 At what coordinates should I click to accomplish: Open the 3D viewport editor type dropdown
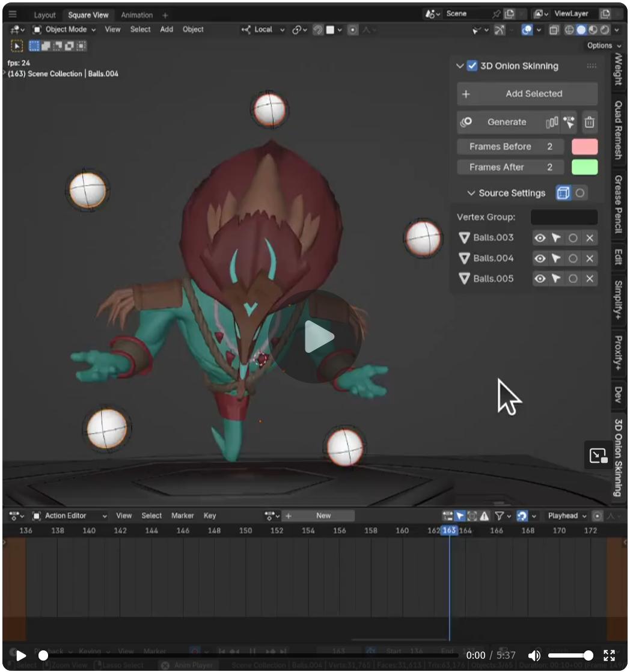point(17,29)
